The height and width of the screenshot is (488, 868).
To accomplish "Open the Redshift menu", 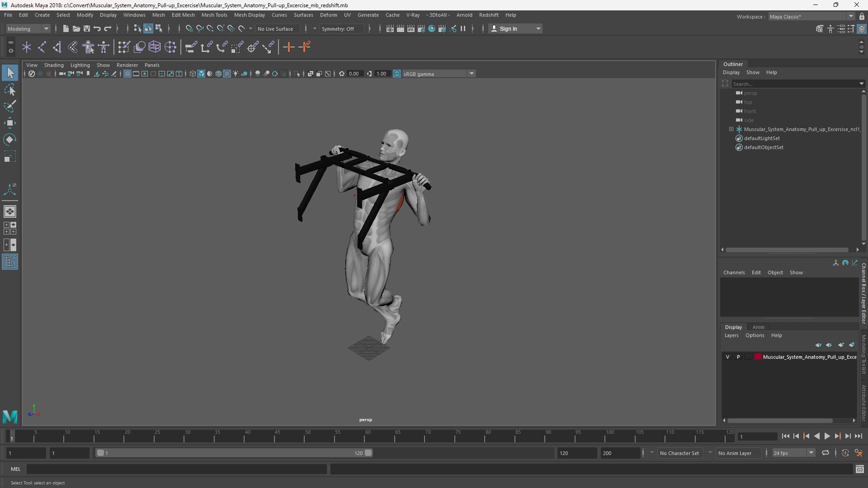I will point(489,15).
